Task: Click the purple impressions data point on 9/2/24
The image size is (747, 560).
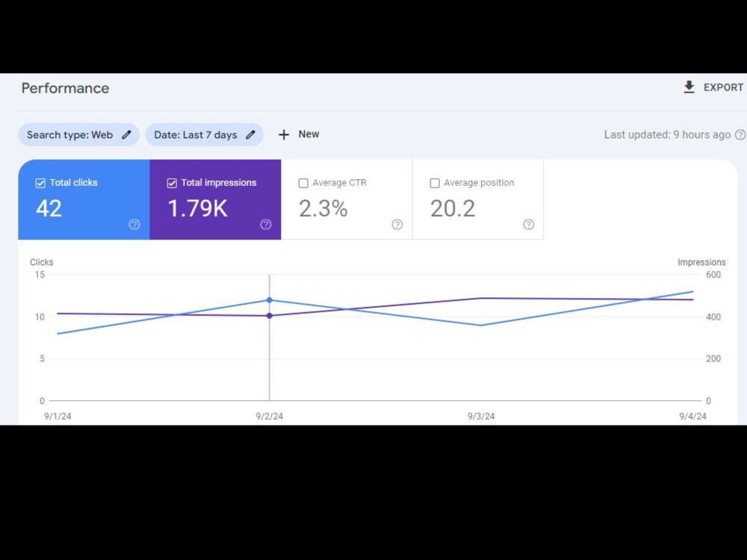Action: point(270,316)
